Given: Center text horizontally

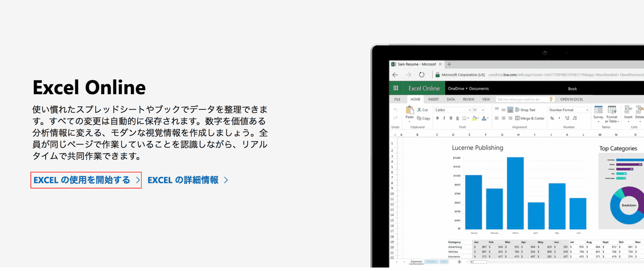Looking at the screenshot, I should click(503, 118).
